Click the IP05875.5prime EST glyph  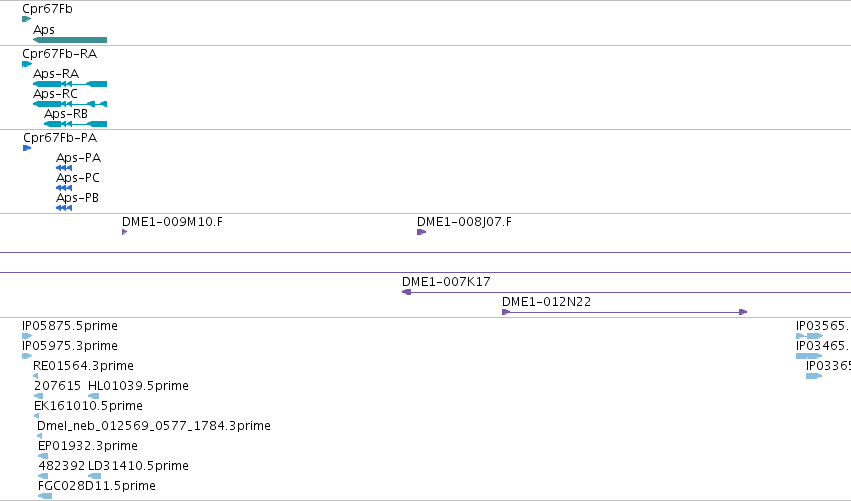point(27,336)
